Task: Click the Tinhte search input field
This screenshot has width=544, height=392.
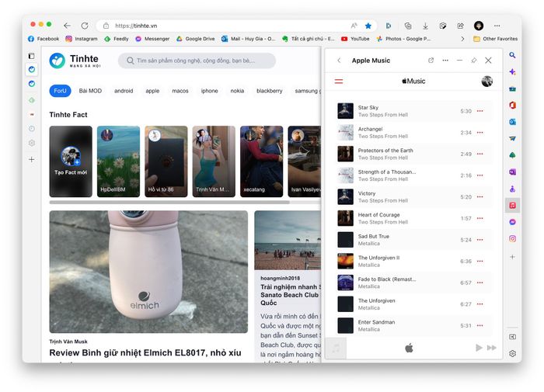Action: coord(197,61)
